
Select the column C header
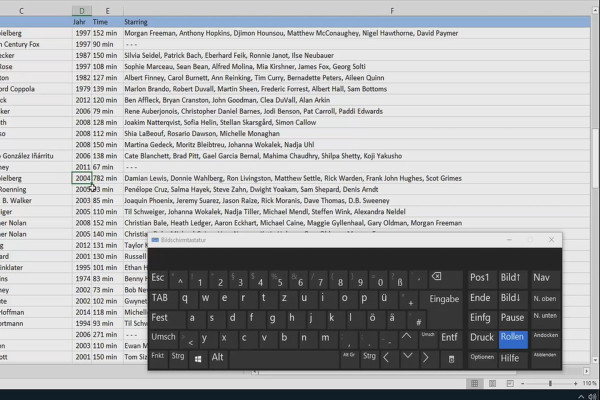(21, 11)
